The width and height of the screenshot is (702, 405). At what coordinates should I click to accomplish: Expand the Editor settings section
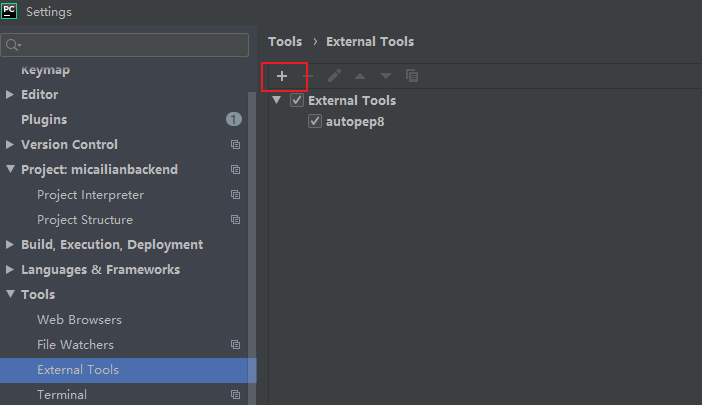click(9, 94)
